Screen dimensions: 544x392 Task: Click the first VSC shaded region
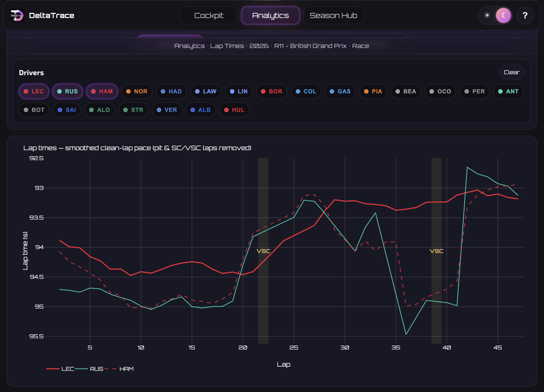pyautogui.click(x=263, y=250)
